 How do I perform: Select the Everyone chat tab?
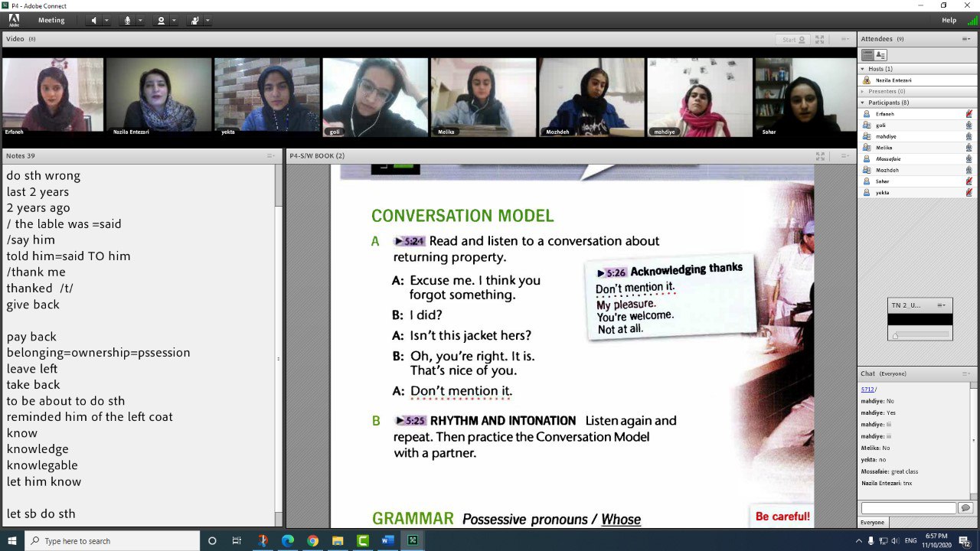[872, 523]
